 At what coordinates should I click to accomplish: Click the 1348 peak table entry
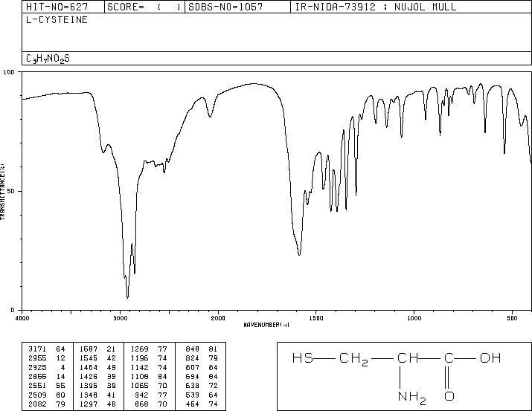(x=97, y=395)
